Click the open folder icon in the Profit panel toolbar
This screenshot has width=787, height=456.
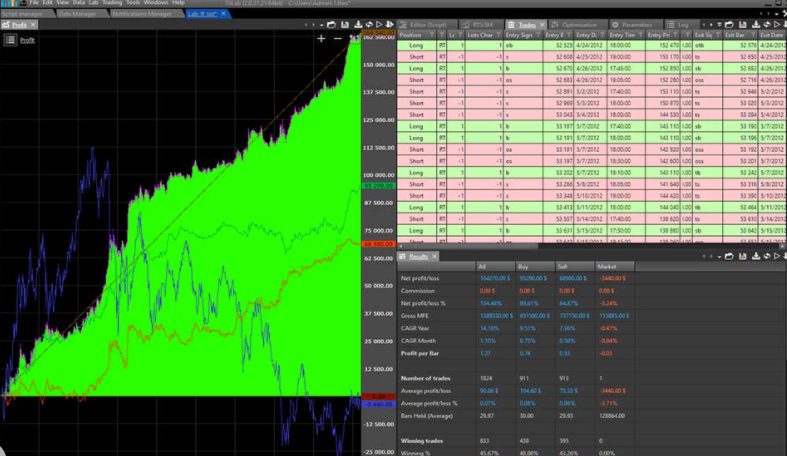[333, 24]
